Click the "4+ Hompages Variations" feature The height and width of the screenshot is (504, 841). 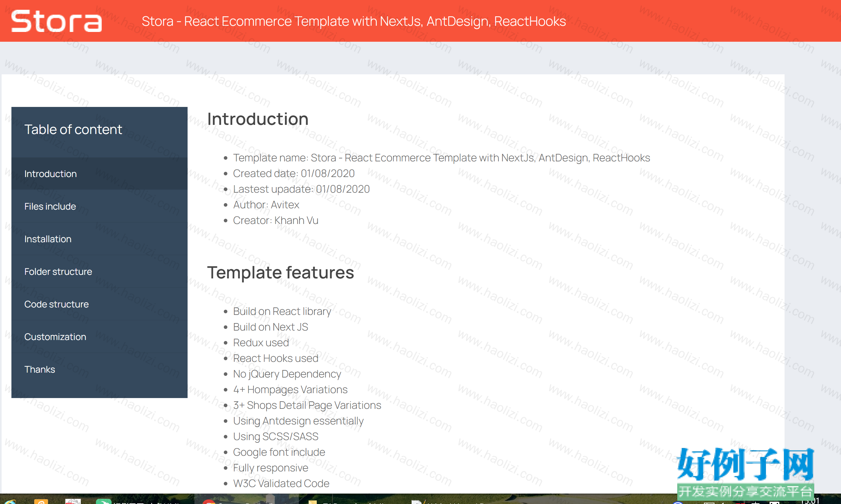(x=291, y=389)
